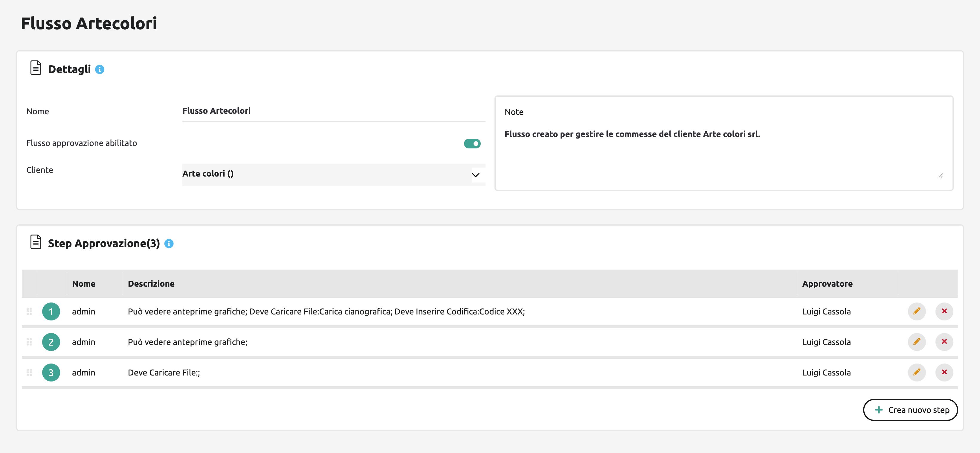Disable the Flusso approvazione abilitato toggle
The height and width of the screenshot is (453, 980).
[x=472, y=144]
